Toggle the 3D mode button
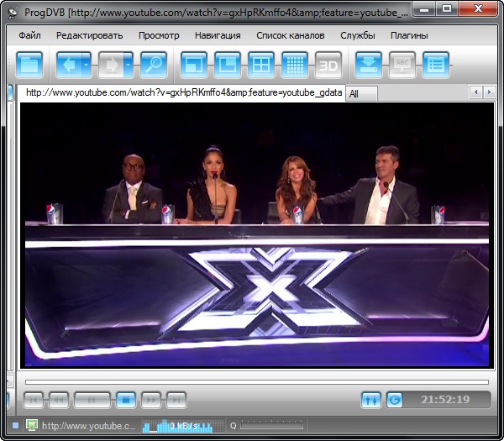 coord(328,65)
